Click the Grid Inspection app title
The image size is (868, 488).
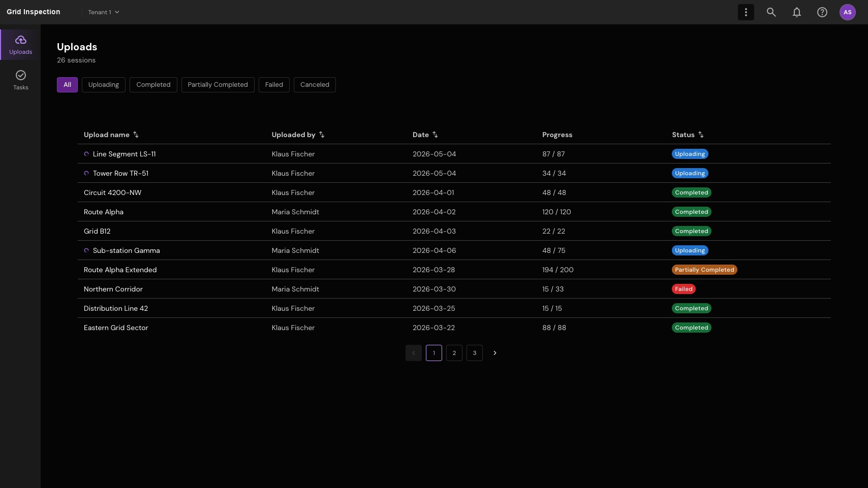click(34, 12)
